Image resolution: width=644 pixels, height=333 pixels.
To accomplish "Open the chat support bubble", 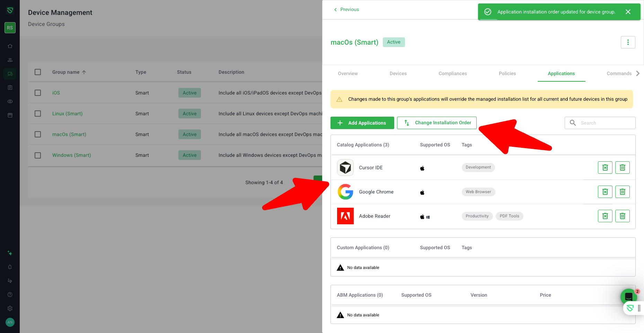I will [628, 297].
